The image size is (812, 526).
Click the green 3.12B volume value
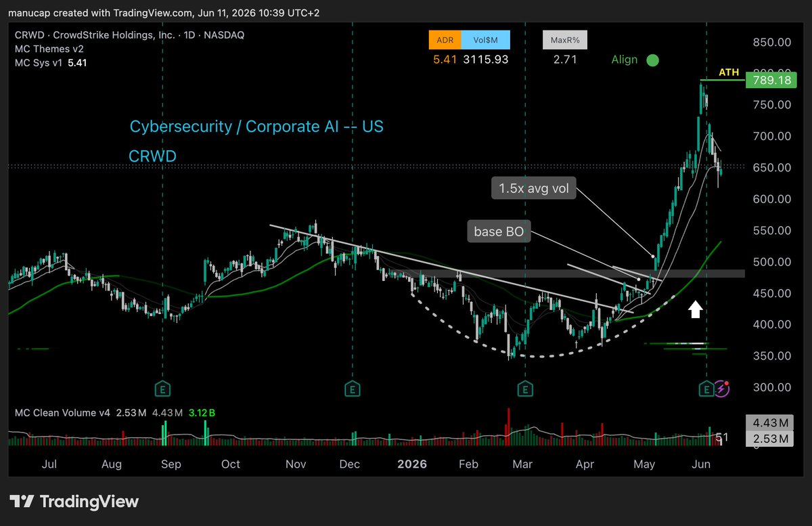(202, 412)
